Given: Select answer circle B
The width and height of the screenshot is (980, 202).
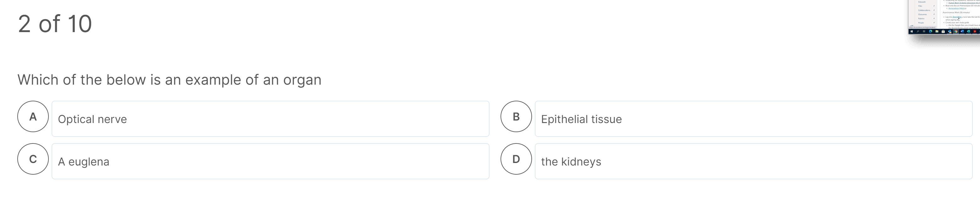Looking at the screenshot, I should pos(516,116).
